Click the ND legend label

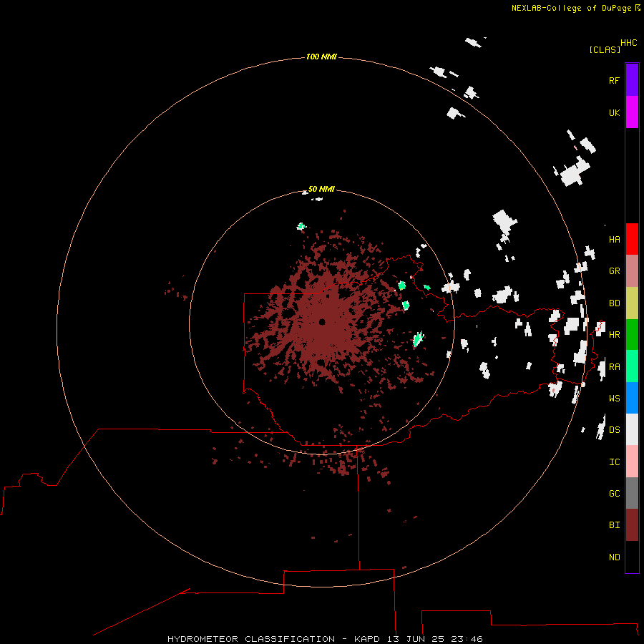pos(614,557)
